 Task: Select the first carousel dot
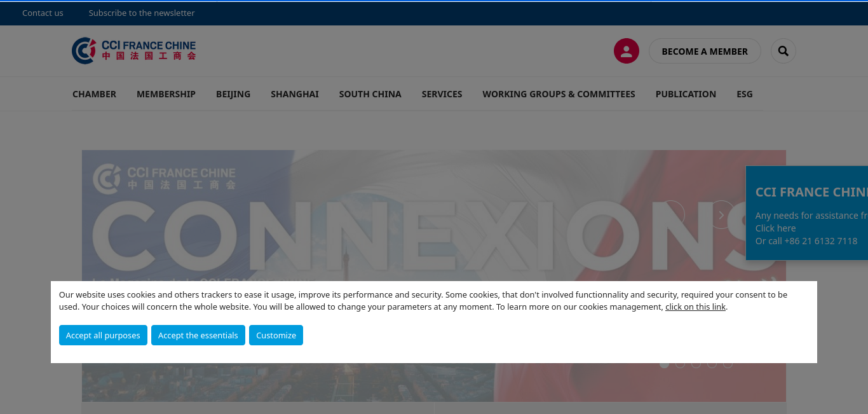pos(664,364)
